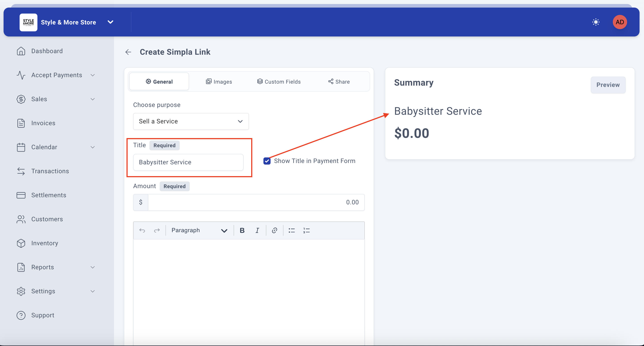Switch to the Custom Fields tab
Viewport: 644px width, 346px height.
click(279, 82)
